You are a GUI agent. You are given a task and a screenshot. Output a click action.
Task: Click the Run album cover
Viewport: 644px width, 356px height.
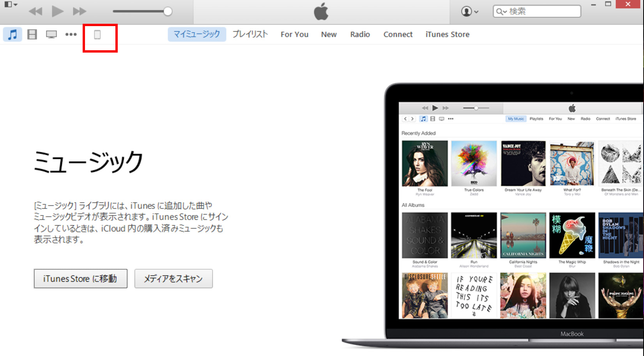coord(474,235)
